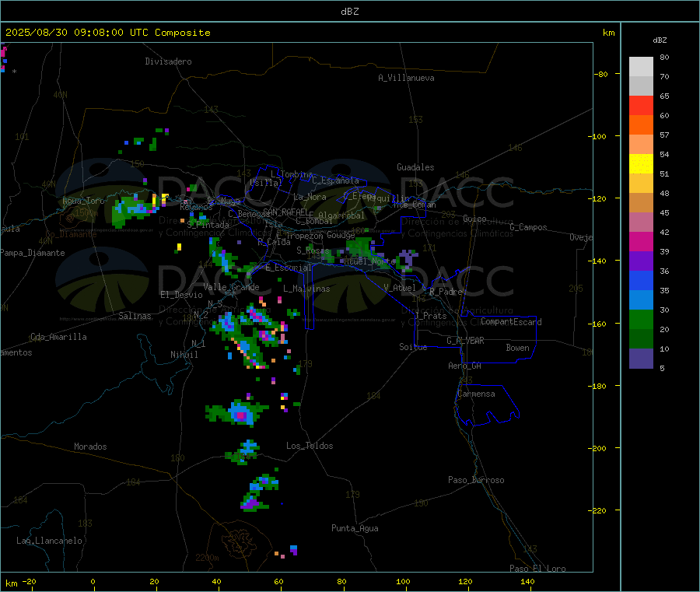This screenshot has width=700, height=592.
Task: Click the 100 km tick on the bottom axis
Action: [x=403, y=581]
